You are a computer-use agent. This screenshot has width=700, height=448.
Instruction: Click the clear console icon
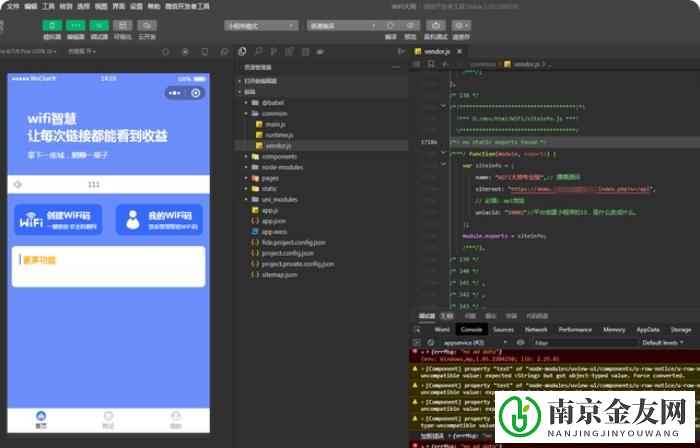click(430, 342)
